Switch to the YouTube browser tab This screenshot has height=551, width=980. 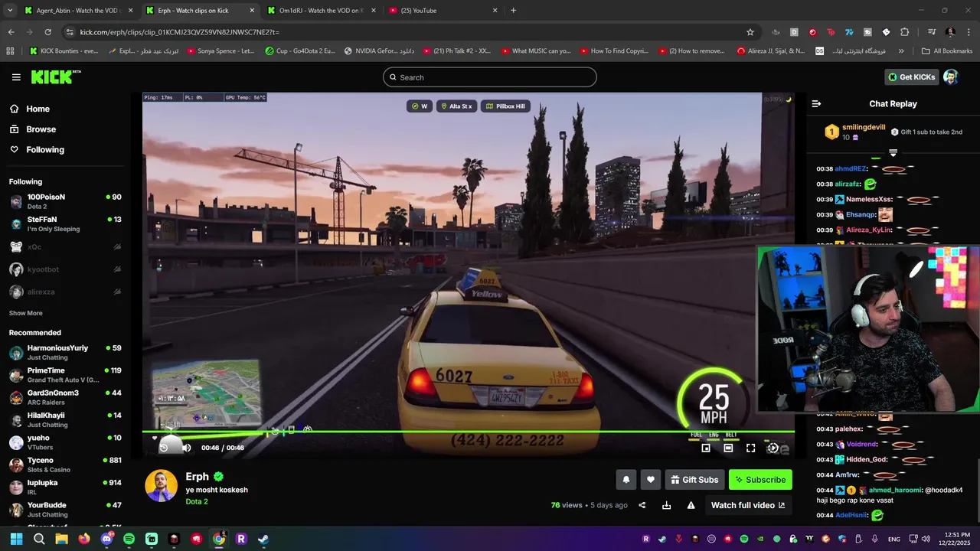click(x=443, y=11)
